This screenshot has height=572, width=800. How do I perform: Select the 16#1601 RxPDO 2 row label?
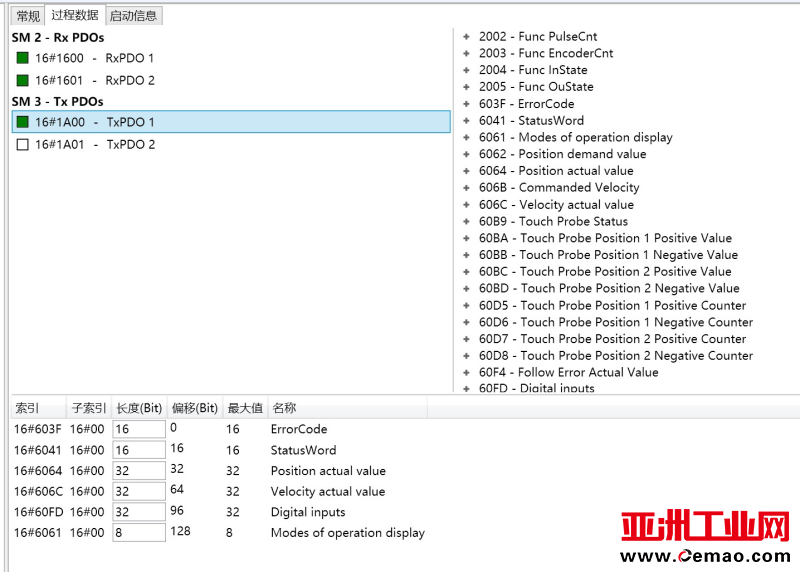coord(94,81)
